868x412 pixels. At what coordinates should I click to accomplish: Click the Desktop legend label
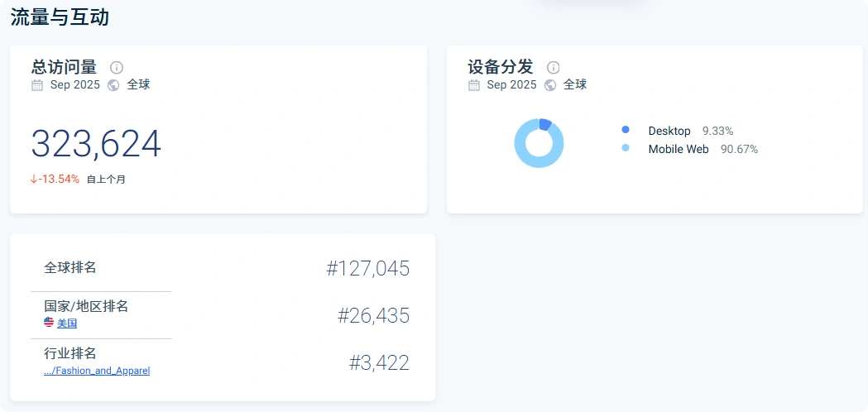click(x=669, y=131)
